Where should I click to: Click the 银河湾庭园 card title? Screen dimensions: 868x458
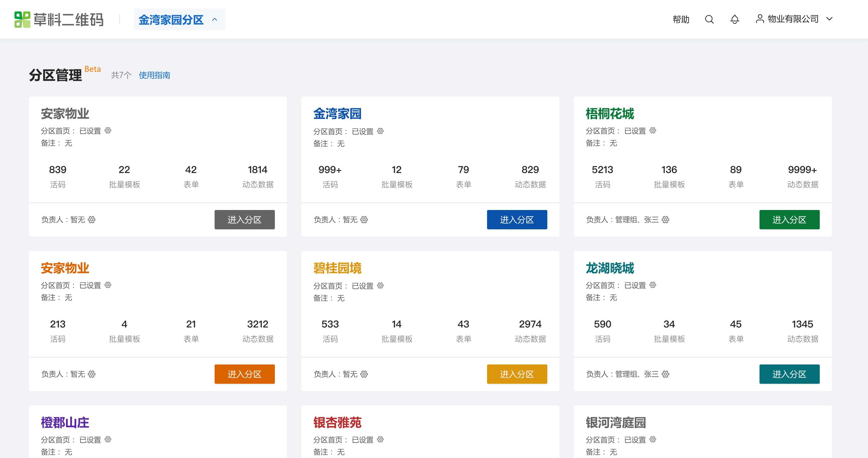click(616, 423)
